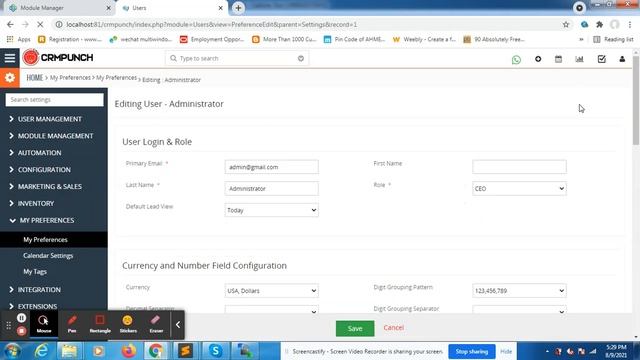Viewport: 640px width, 360px height.
Task: Select the Rectangle tool in Screencastify
Action: pos(100,324)
